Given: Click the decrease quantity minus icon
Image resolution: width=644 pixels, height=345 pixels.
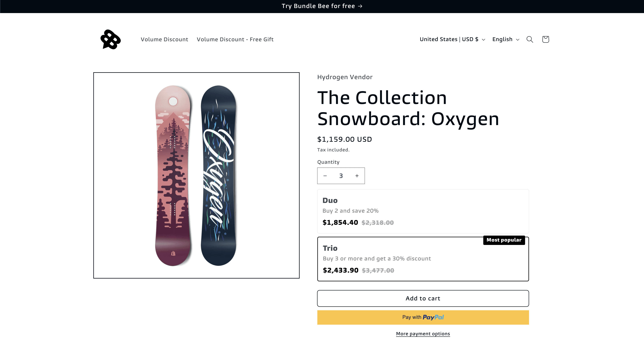Looking at the screenshot, I should click(325, 175).
